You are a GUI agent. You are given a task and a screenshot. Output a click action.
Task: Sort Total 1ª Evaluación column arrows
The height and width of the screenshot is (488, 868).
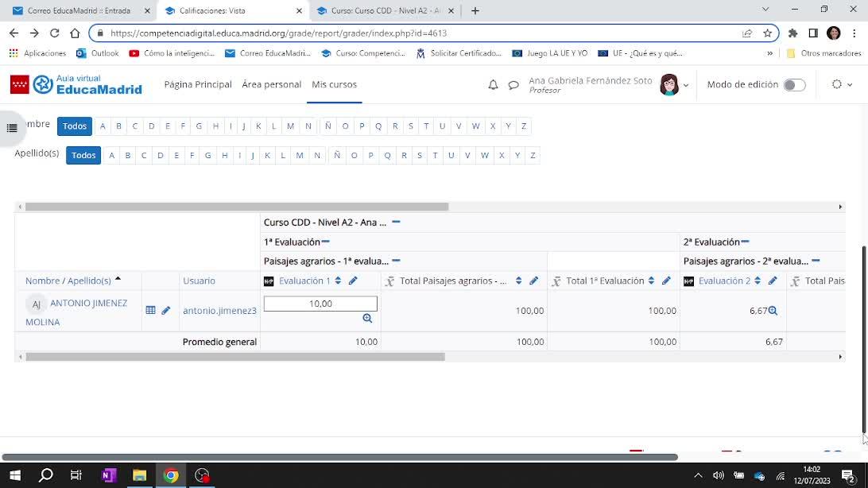point(651,281)
